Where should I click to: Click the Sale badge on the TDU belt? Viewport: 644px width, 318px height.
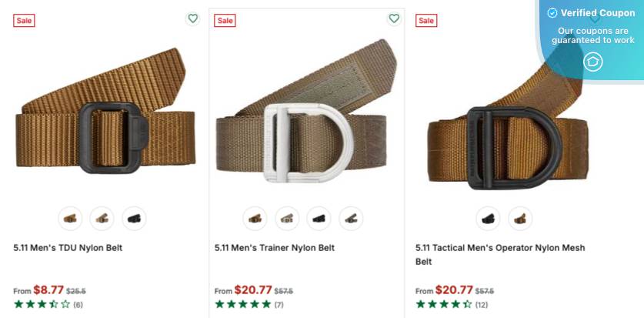click(24, 21)
